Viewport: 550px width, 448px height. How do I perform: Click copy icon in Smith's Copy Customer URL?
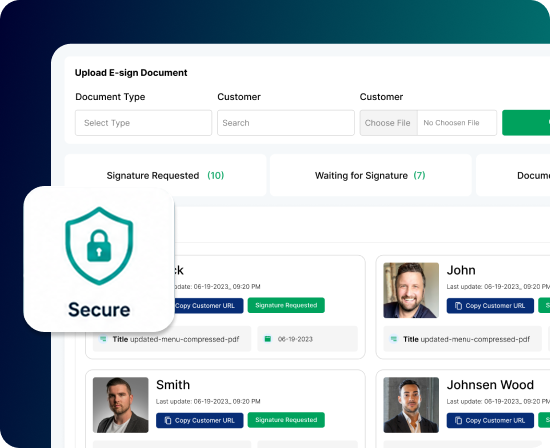(168, 420)
